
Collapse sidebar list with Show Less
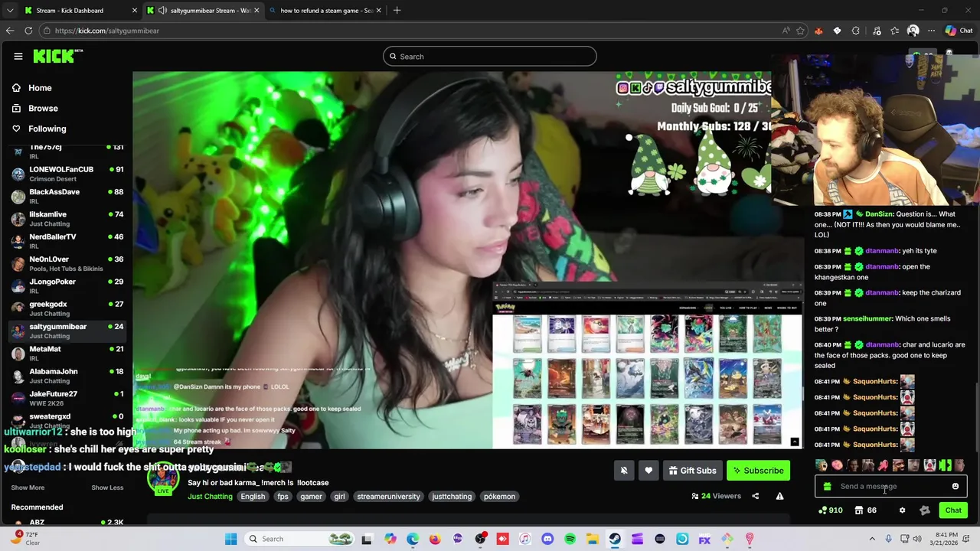[x=107, y=487]
